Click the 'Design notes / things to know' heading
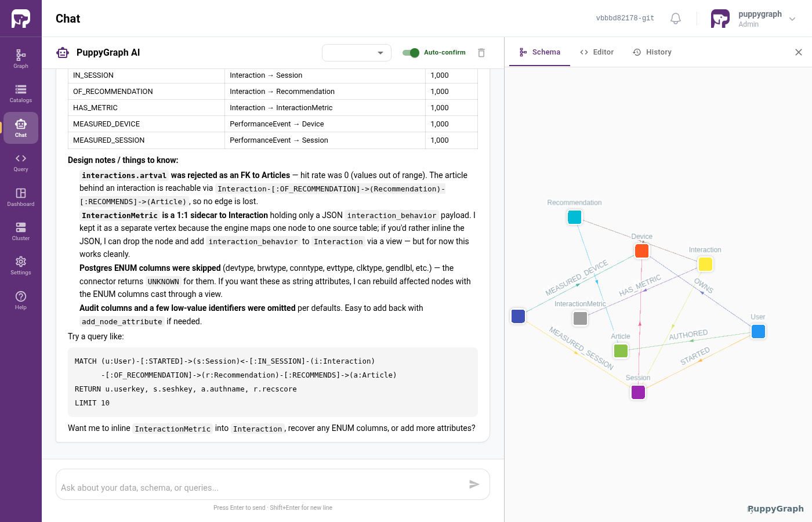 coord(123,160)
